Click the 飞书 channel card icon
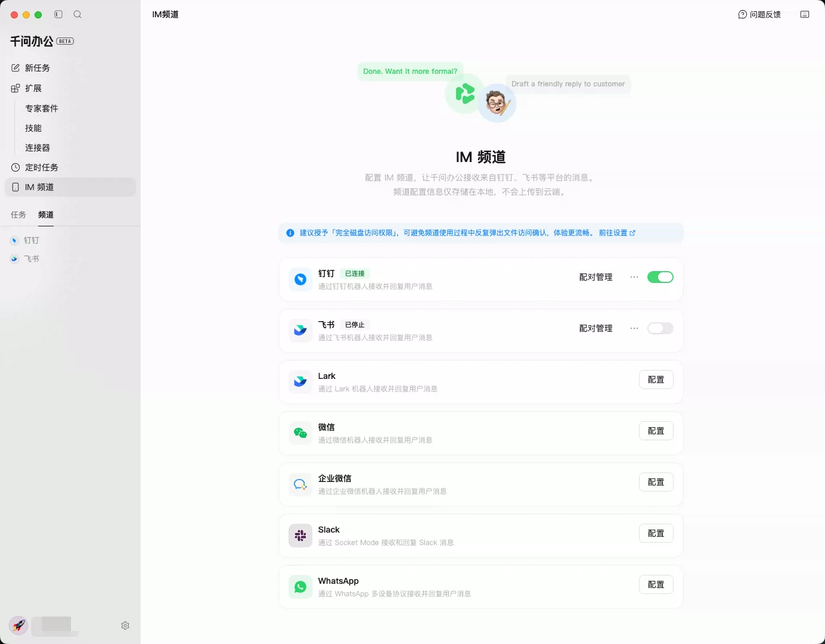The height and width of the screenshot is (644, 825). tap(300, 330)
